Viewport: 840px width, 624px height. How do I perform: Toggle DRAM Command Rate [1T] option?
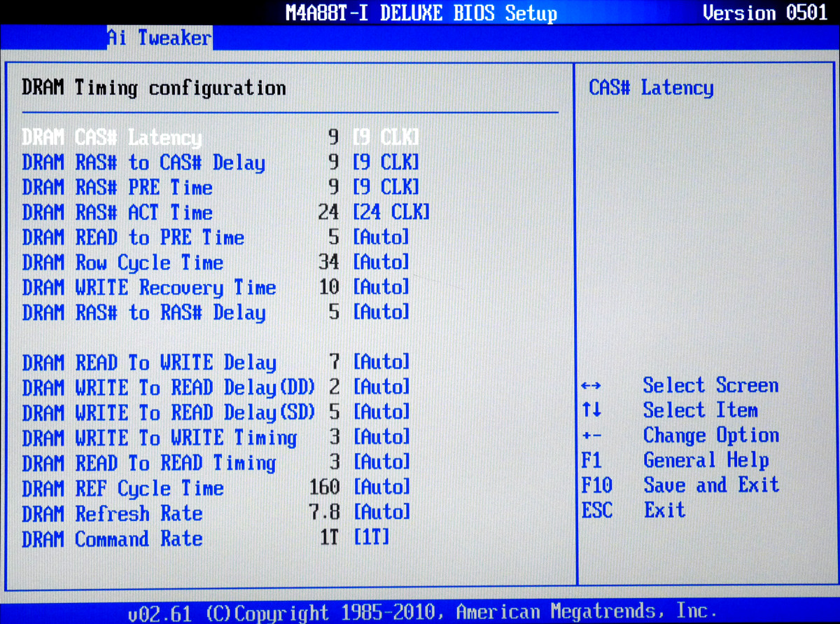click(371, 538)
